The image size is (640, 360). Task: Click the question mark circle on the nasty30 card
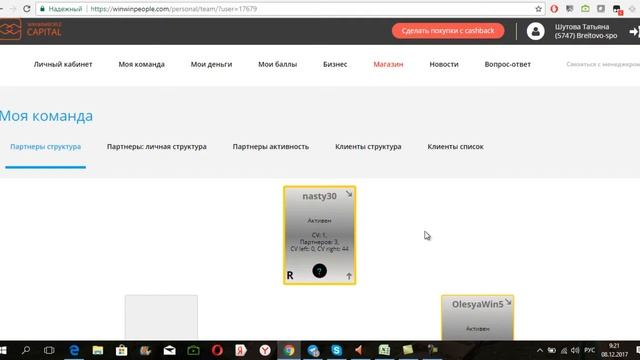coord(319,271)
